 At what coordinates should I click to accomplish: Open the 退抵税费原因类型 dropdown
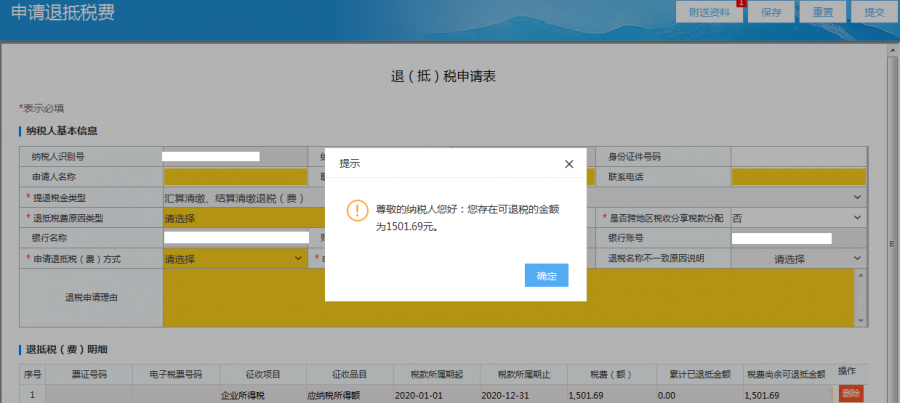[x=245, y=218]
